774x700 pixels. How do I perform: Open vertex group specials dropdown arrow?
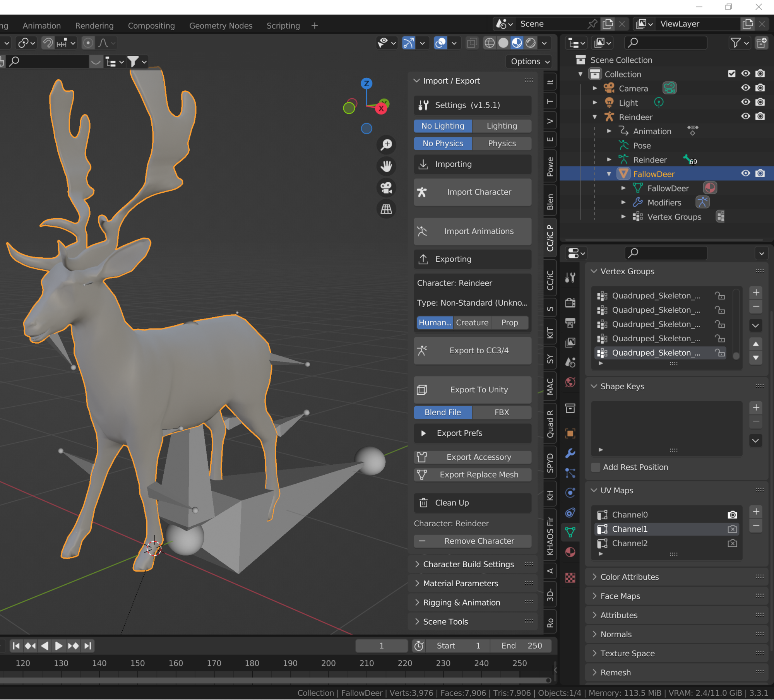[x=755, y=325]
